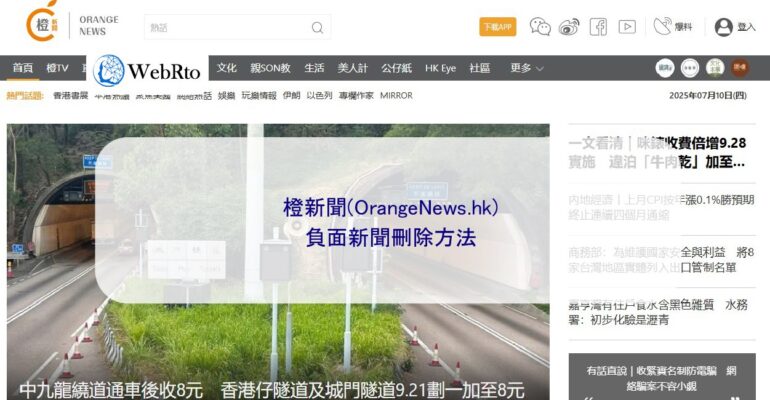Open the YouTube video icon
This screenshot has width=770, height=400.
coord(627,27)
